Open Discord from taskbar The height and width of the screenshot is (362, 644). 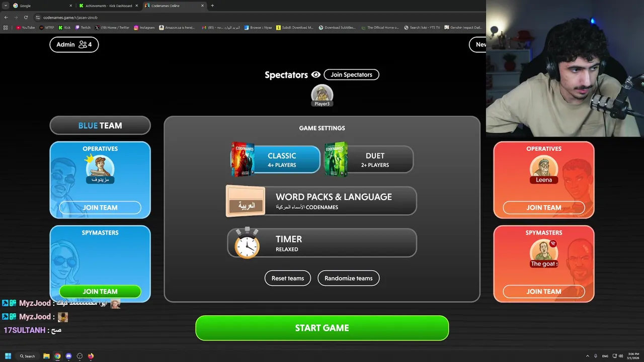tap(68, 356)
